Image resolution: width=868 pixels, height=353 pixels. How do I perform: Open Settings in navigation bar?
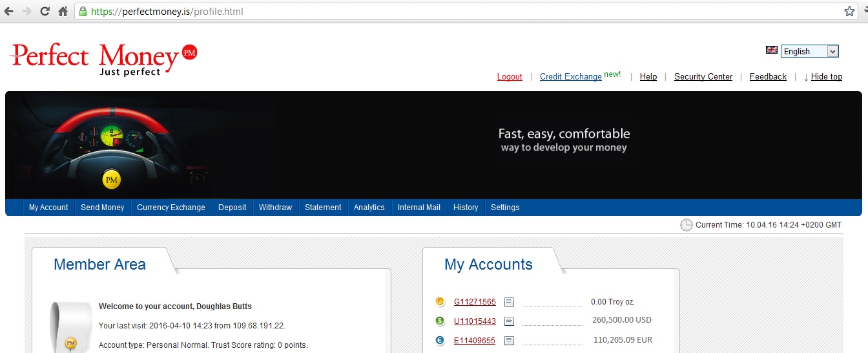click(x=505, y=208)
